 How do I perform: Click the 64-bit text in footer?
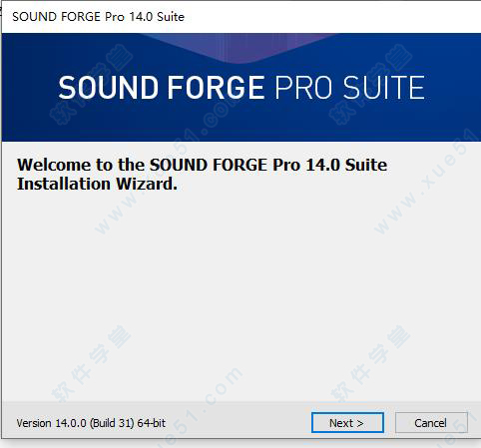[x=152, y=423]
